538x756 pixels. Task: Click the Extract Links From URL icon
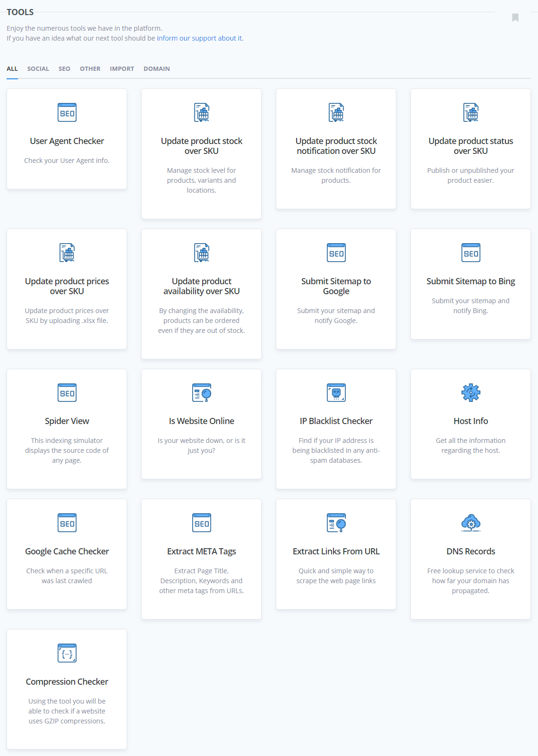click(336, 523)
